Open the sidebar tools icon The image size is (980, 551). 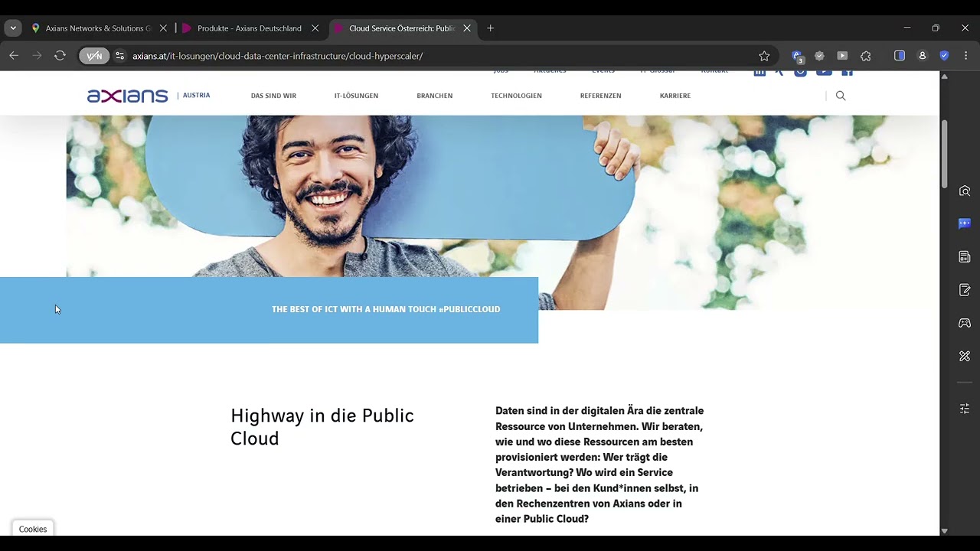pyautogui.click(x=965, y=356)
